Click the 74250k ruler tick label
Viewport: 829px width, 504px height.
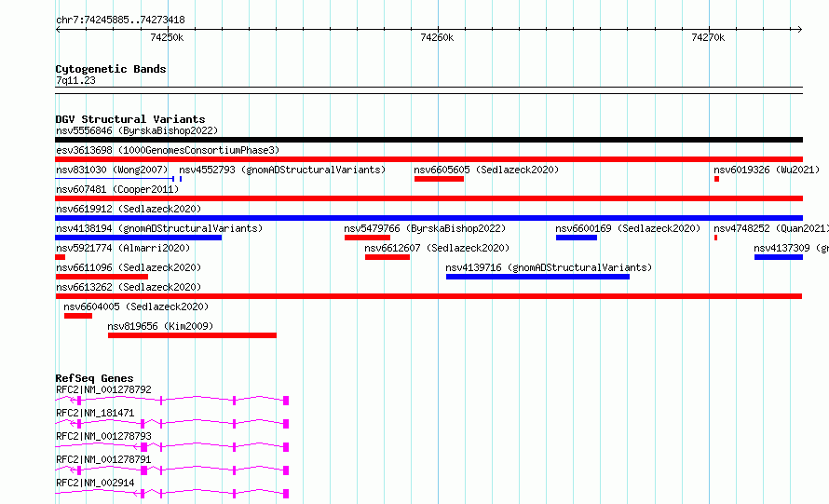coord(167,37)
